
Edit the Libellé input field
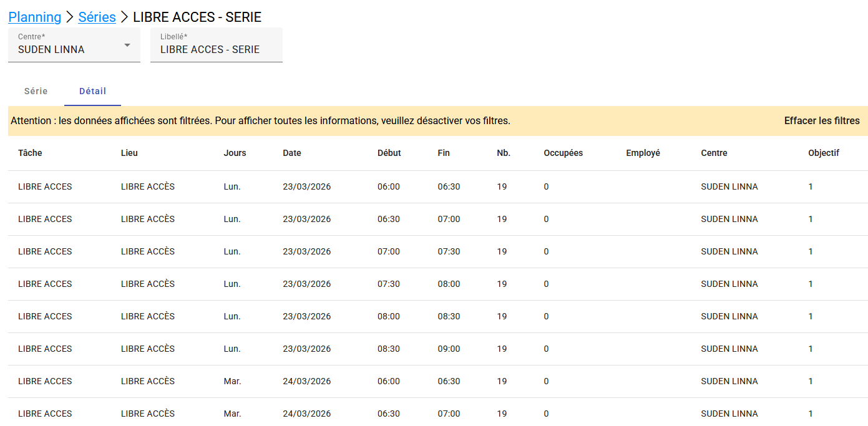(216, 49)
